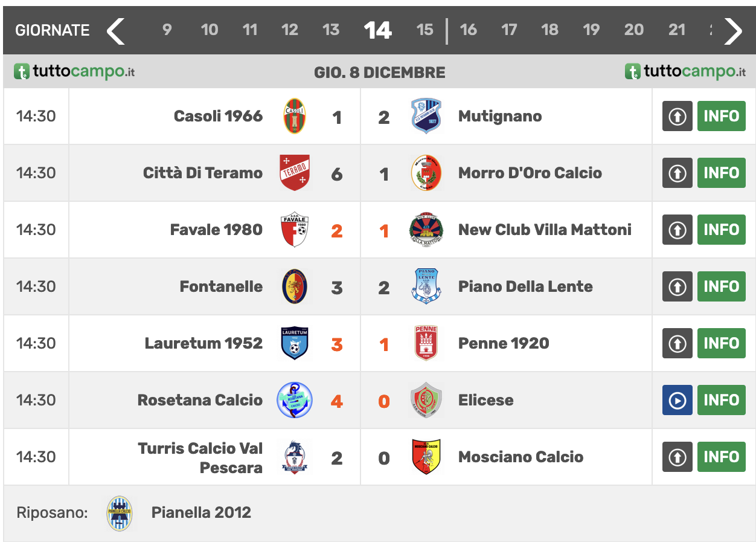Click the Mosciano Calcio team crest
Screen dimensions: 756x542
[426, 457]
